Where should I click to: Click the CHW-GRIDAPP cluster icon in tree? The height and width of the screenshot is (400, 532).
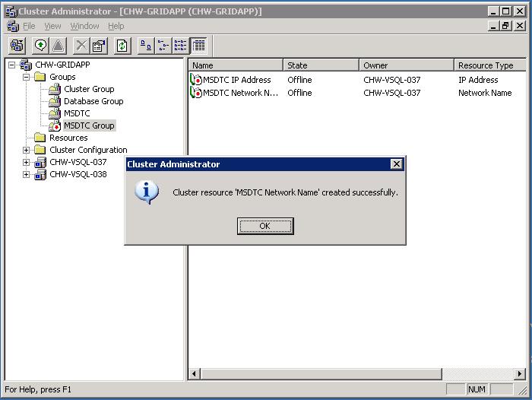point(26,65)
